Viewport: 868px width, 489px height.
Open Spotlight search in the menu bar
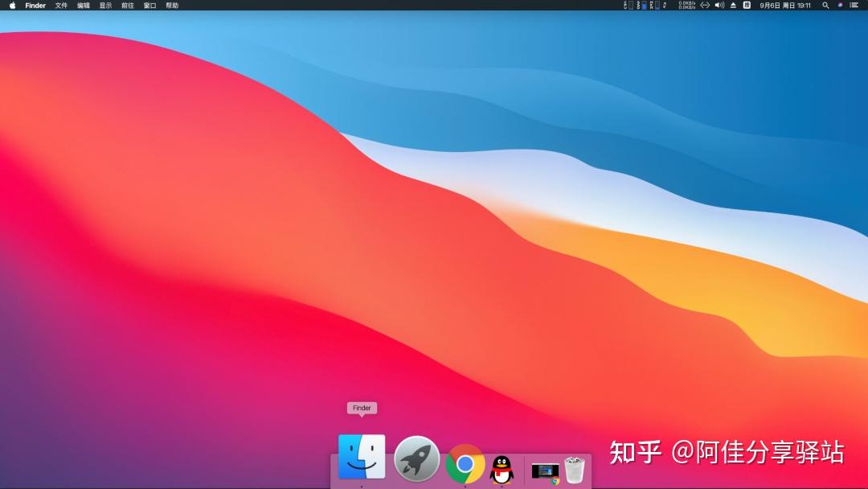(825, 6)
